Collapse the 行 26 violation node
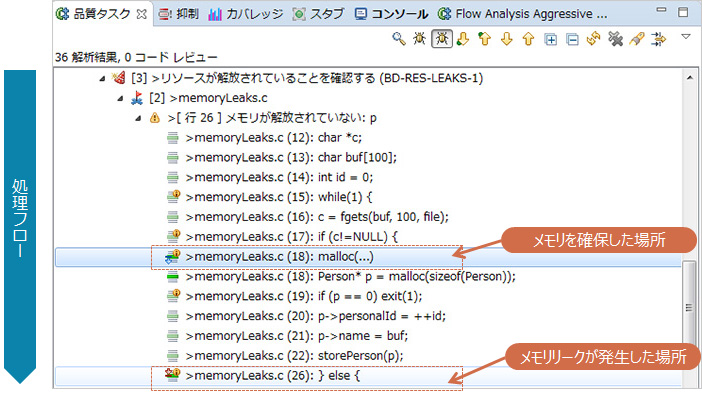 pyautogui.click(x=138, y=118)
